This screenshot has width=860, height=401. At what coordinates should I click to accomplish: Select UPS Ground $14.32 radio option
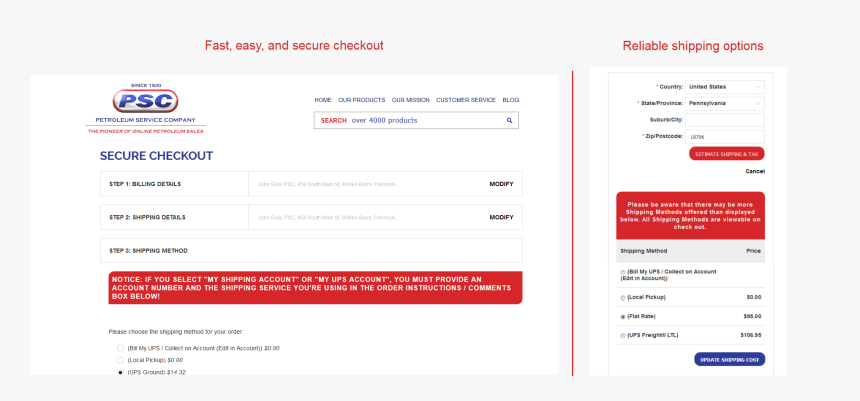click(120, 372)
